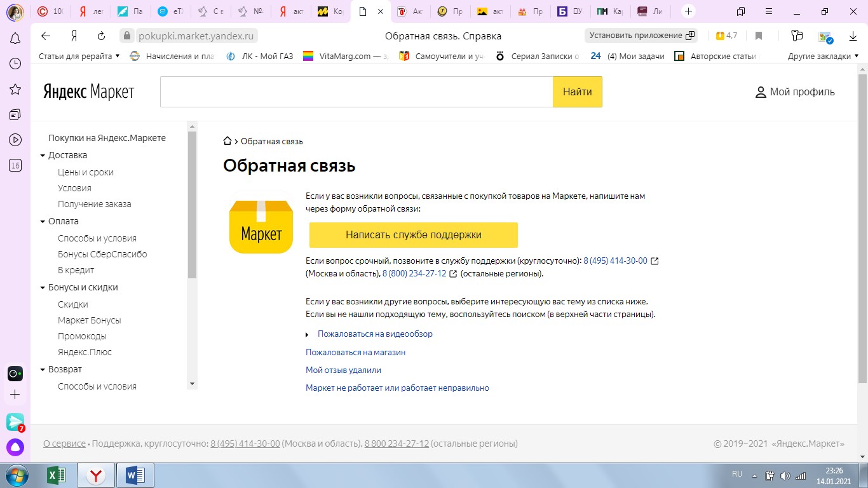
Task: Open the sidebar play/video icon
Action: 15,140
